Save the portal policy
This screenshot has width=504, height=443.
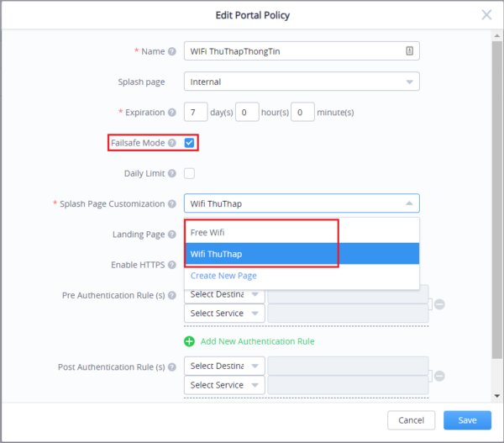(467, 420)
